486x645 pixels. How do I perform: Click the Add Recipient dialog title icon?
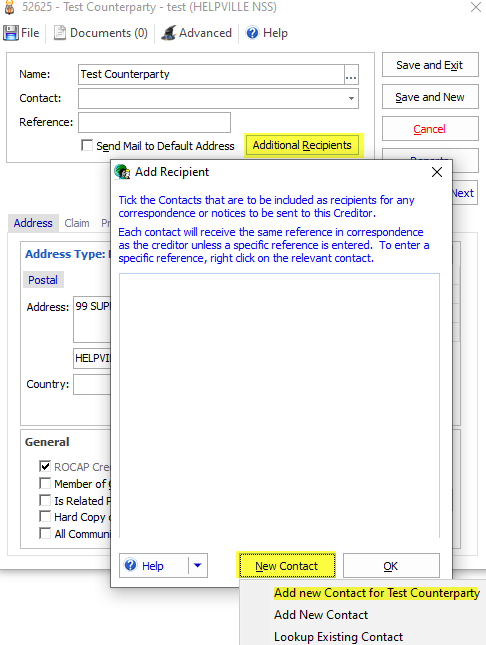coord(122,172)
